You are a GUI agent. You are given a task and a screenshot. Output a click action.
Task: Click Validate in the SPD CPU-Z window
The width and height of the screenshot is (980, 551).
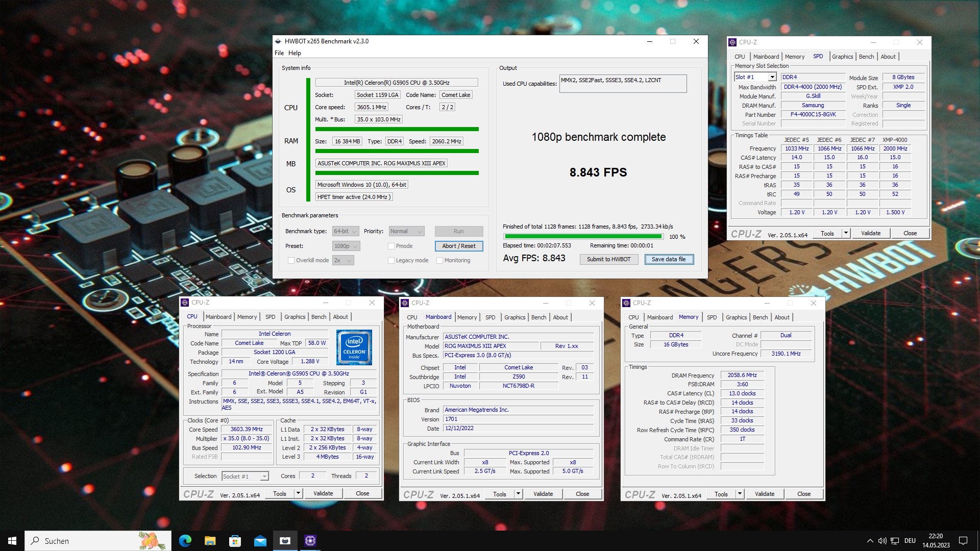coord(870,233)
